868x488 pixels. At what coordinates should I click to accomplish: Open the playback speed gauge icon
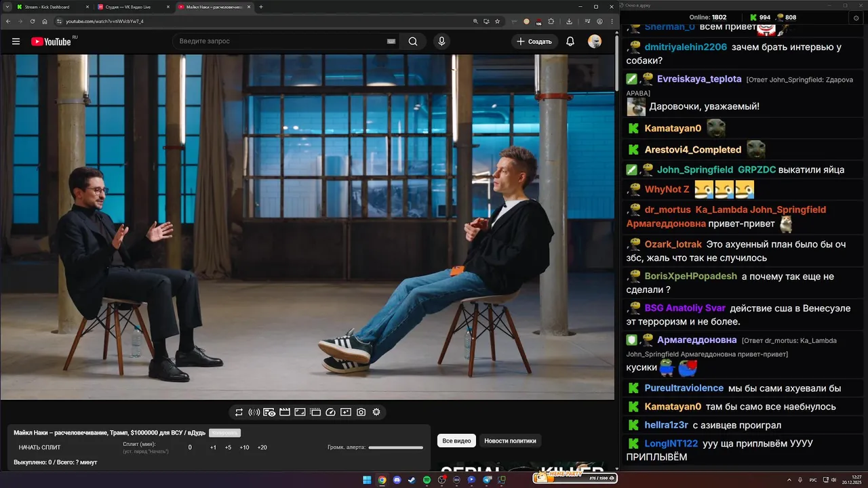pyautogui.click(x=330, y=412)
